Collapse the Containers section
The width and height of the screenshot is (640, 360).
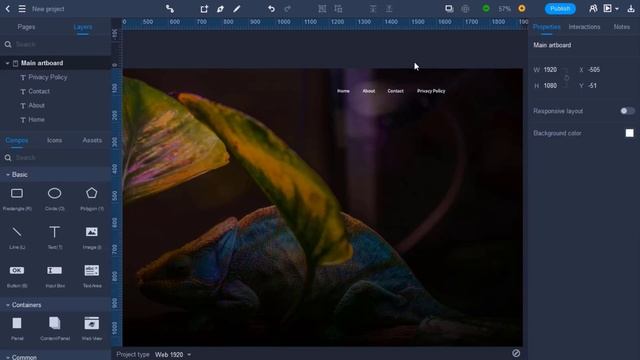pos(8,305)
